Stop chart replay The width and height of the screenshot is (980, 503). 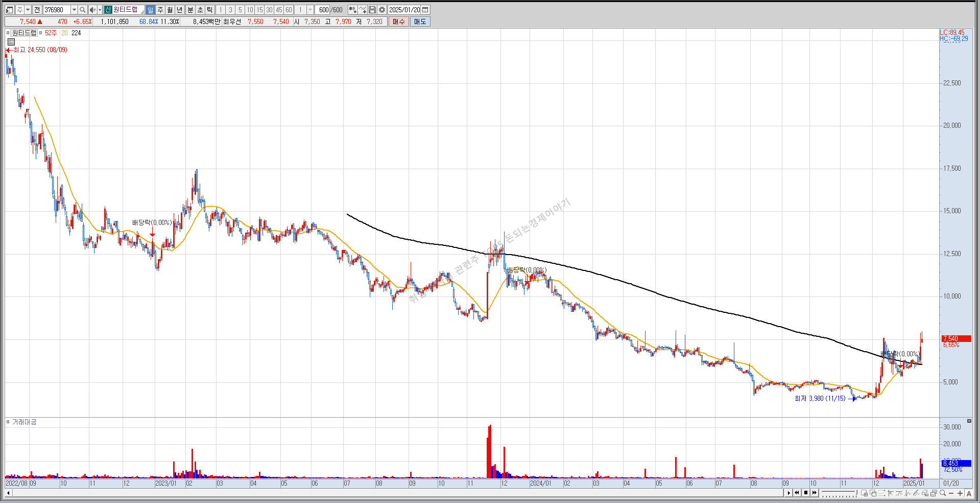click(x=806, y=493)
